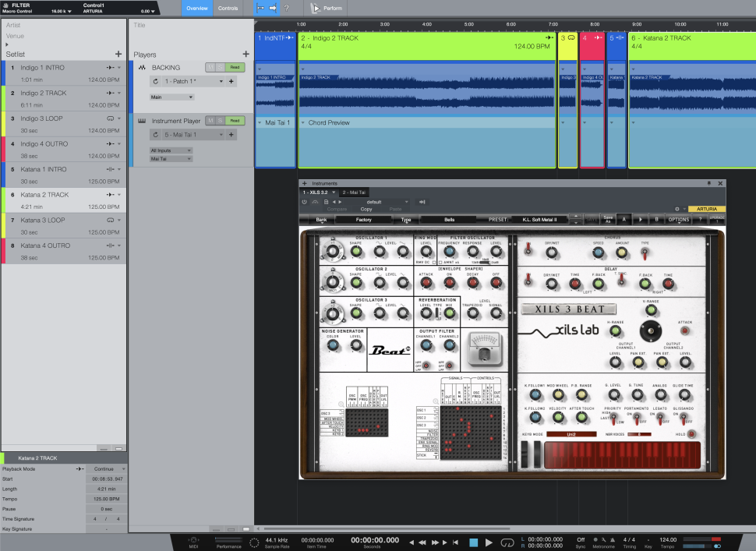Screen dimensions: 756x551
Task: Add a new player with plus icon
Action: coord(246,54)
